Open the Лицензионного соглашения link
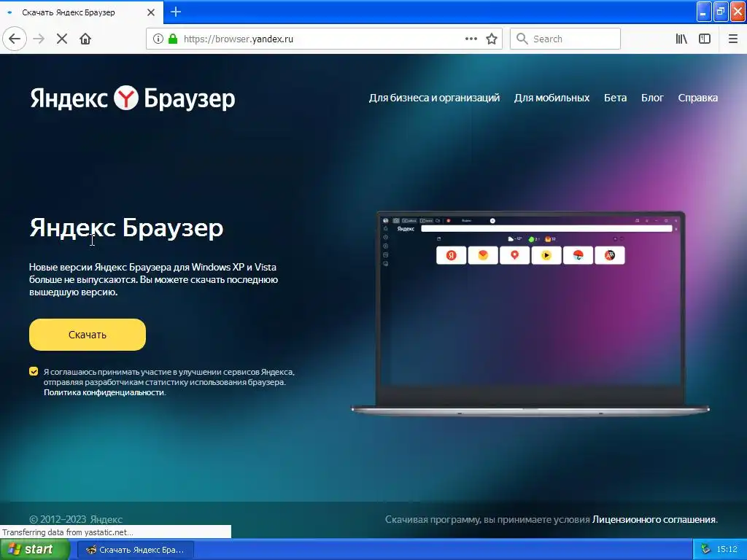This screenshot has height=560, width=747. [654, 519]
